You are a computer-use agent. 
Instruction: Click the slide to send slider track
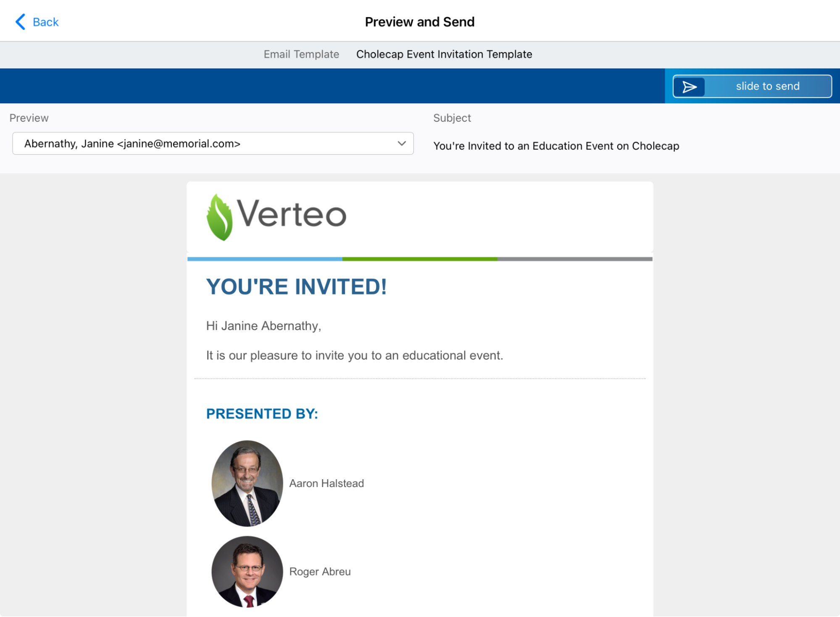[x=767, y=87]
